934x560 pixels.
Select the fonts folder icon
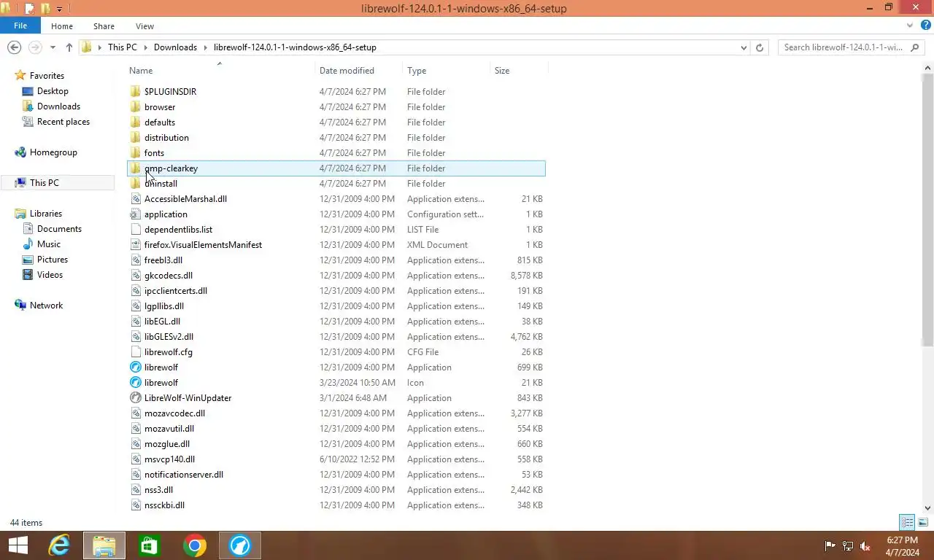tap(135, 153)
